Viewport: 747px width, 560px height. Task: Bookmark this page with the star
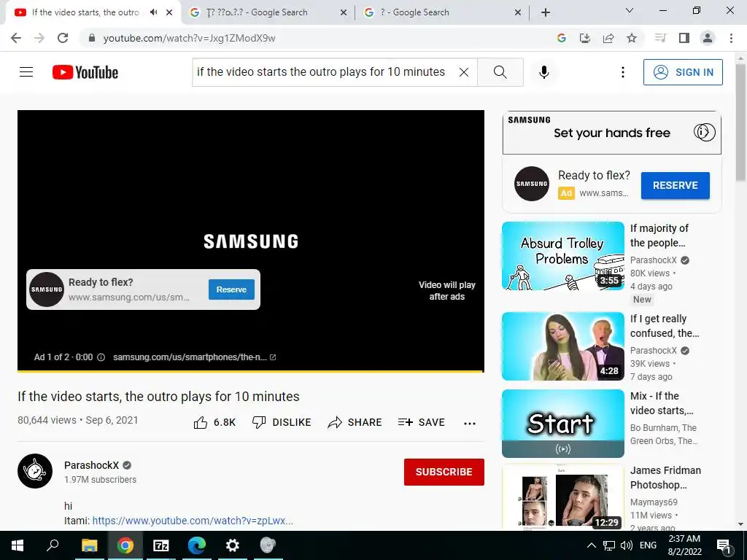[632, 38]
